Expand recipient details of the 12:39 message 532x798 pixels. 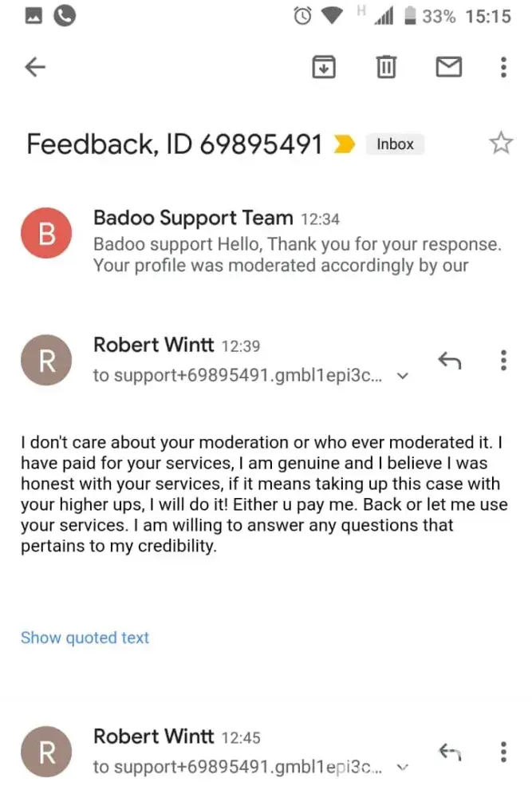tap(403, 376)
